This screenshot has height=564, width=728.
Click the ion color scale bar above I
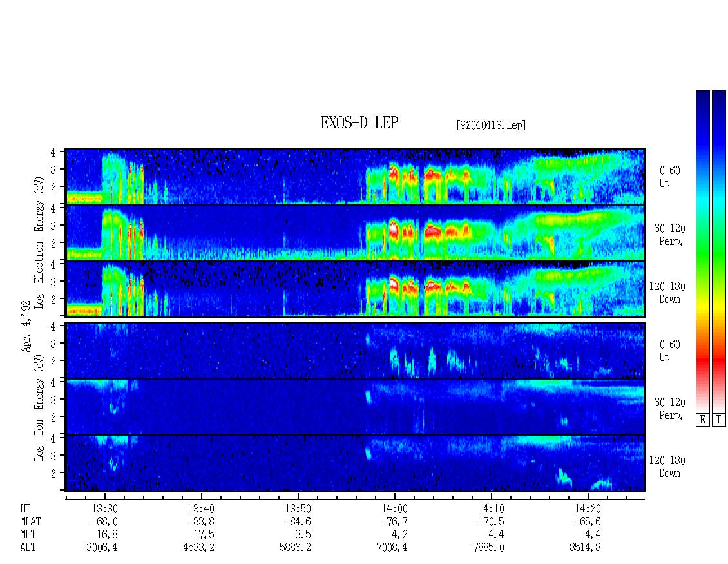719,251
